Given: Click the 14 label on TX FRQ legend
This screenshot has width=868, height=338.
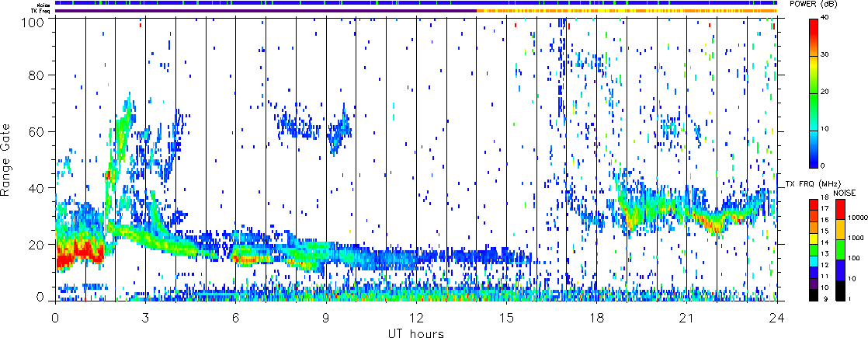Looking at the screenshot, I should click(825, 242).
